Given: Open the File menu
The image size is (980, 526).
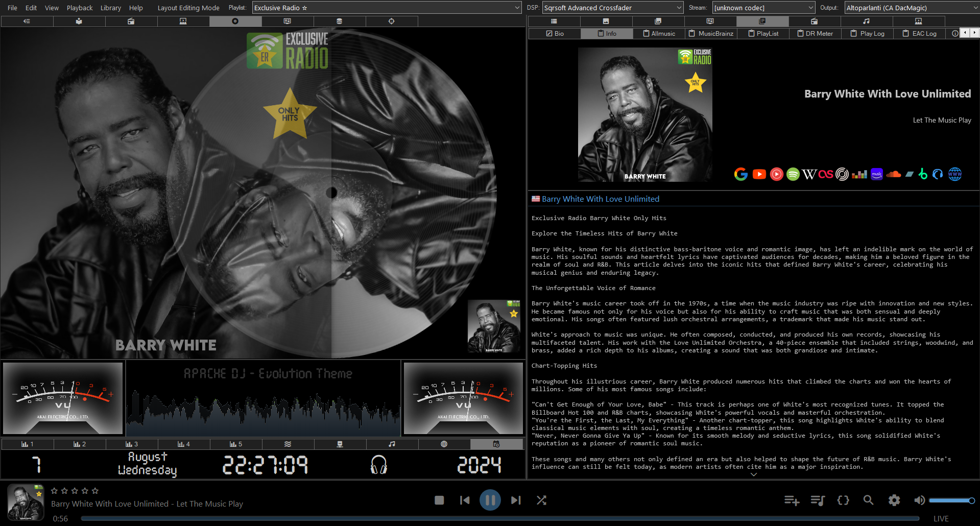Looking at the screenshot, I should point(12,8).
